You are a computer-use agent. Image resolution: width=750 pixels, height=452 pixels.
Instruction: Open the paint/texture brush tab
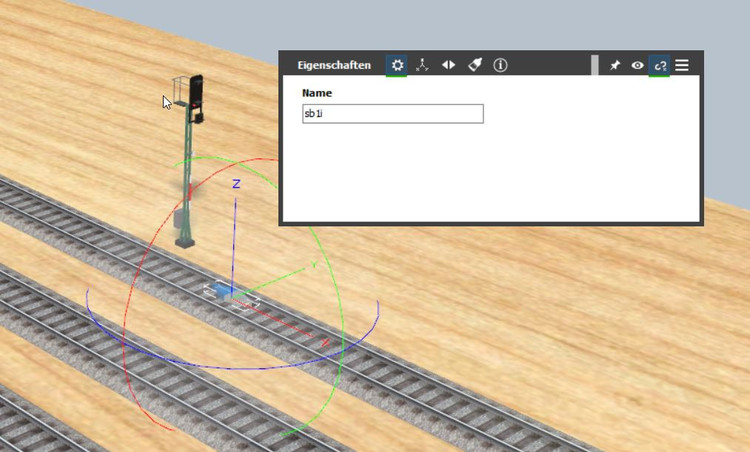pos(474,65)
